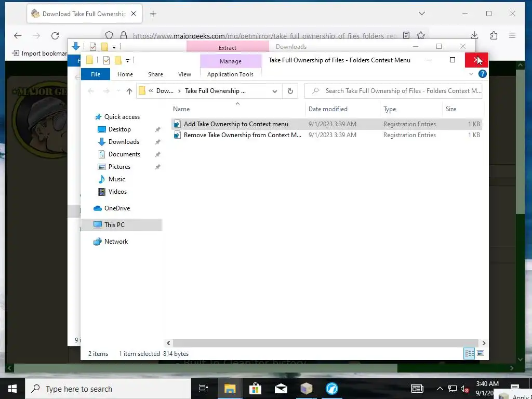
Task: Show hidden system tray icons
Action: click(x=440, y=389)
